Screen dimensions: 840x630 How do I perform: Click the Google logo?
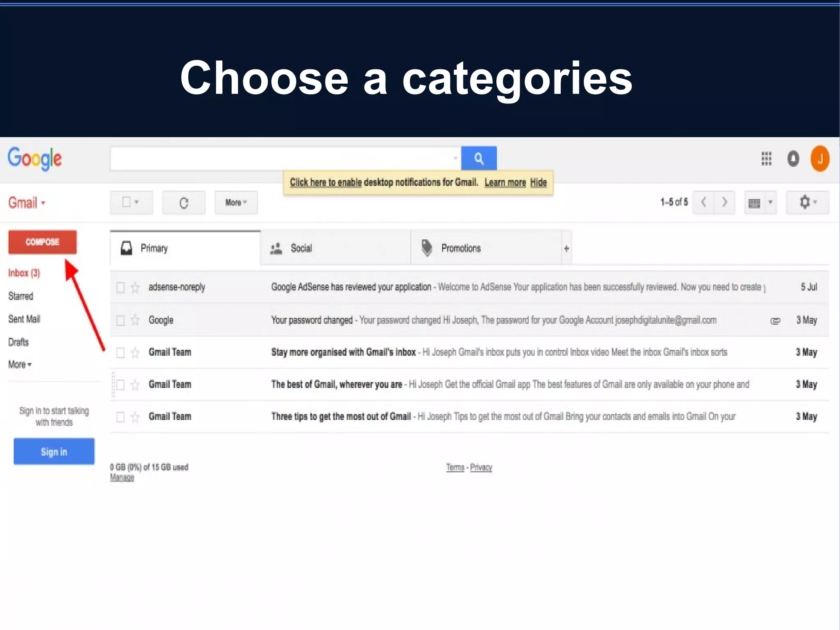click(35, 158)
